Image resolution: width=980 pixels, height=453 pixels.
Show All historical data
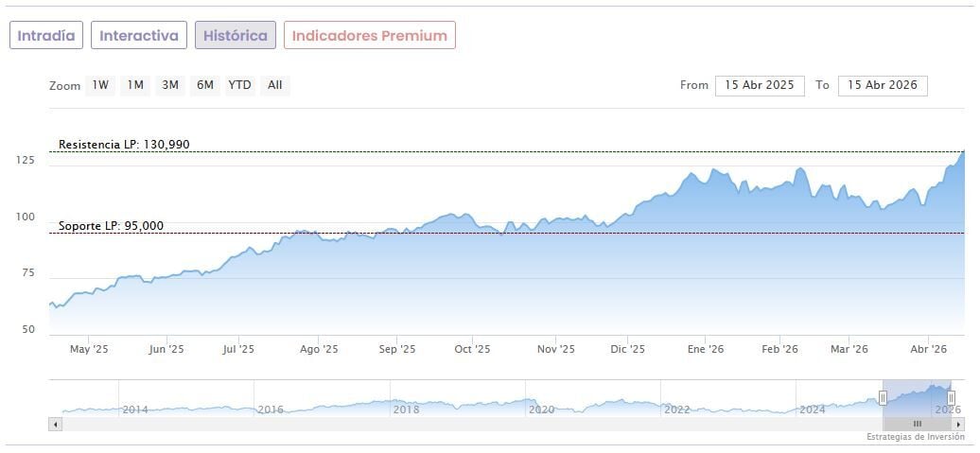click(x=275, y=85)
